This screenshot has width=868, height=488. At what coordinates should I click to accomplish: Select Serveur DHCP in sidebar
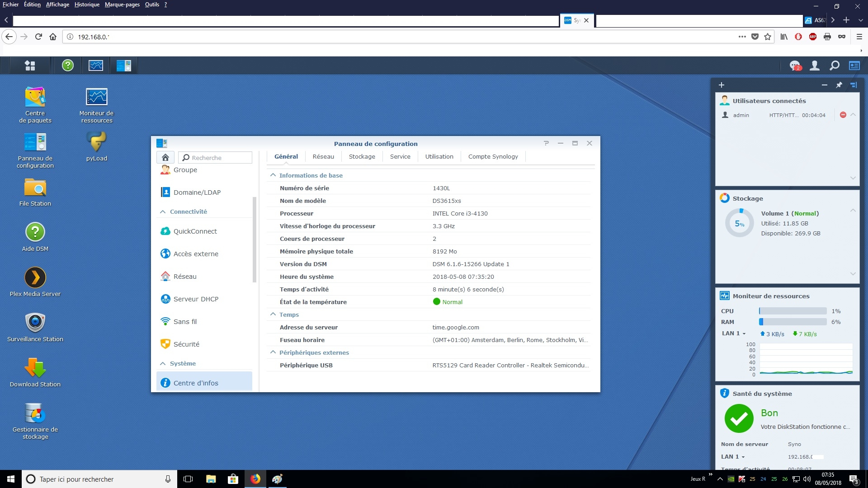204,299
